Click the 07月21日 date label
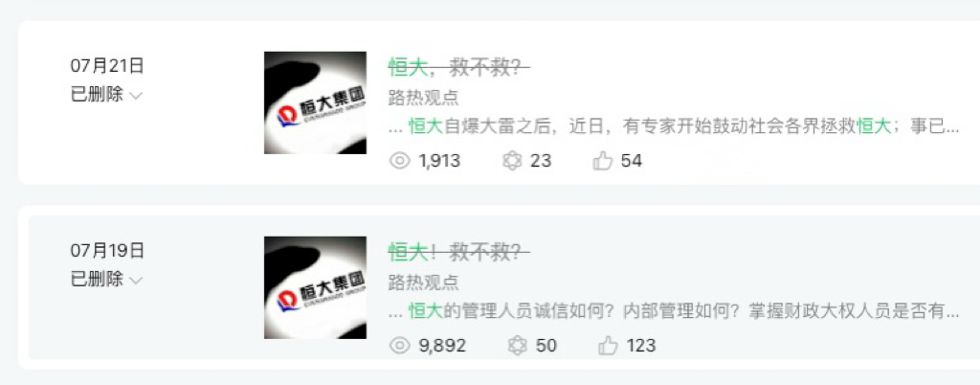 (x=107, y=66)
